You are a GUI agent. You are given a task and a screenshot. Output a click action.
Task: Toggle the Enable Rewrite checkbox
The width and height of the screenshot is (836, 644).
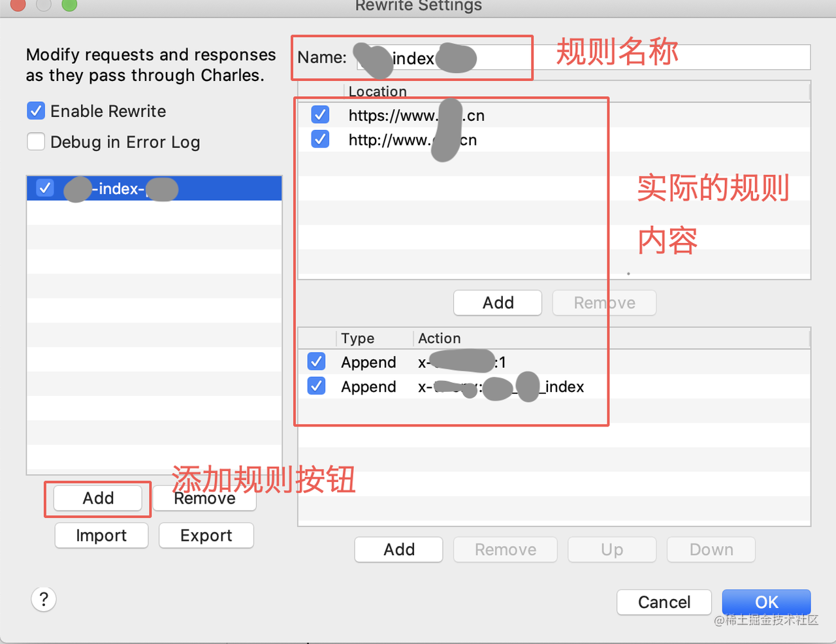36,111
